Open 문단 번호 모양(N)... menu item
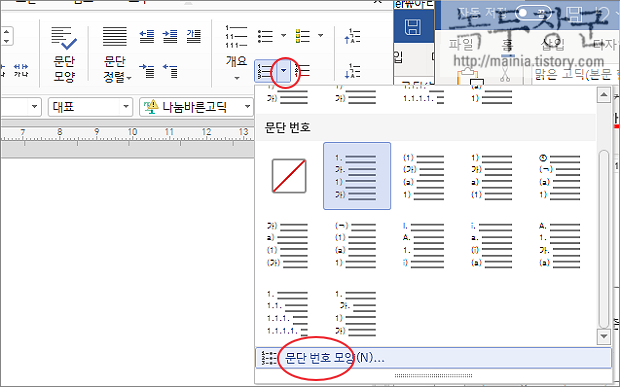The width and height of the screenshot is (620, 387). coord(433,358)
